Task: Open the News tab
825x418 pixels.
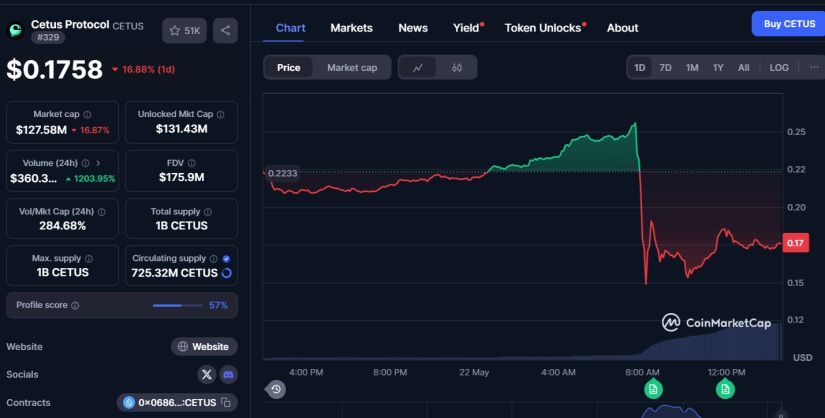Action: tap(413, 28)
